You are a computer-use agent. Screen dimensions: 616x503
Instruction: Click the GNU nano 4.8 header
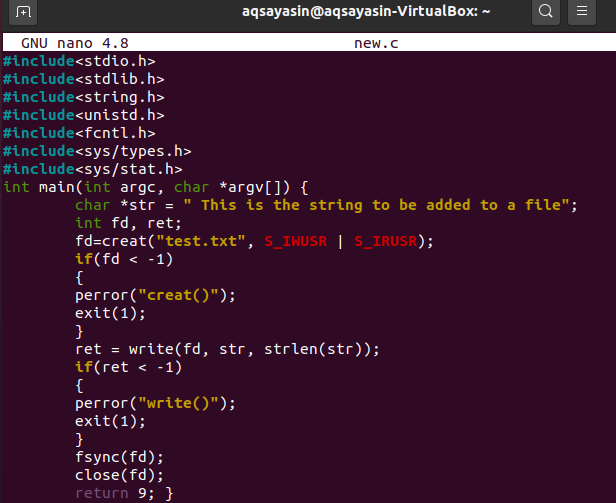point(75,43)
